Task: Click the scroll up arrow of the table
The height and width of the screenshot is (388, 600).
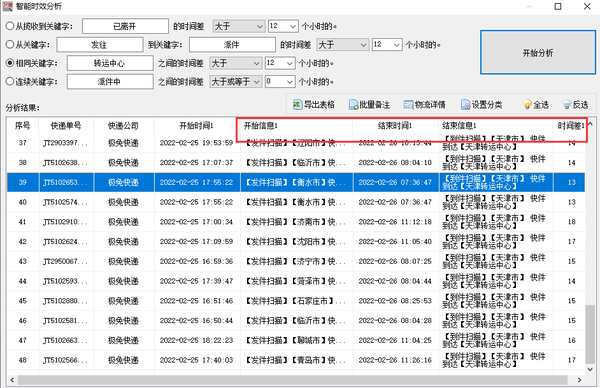Action: (x=590, y=124)
